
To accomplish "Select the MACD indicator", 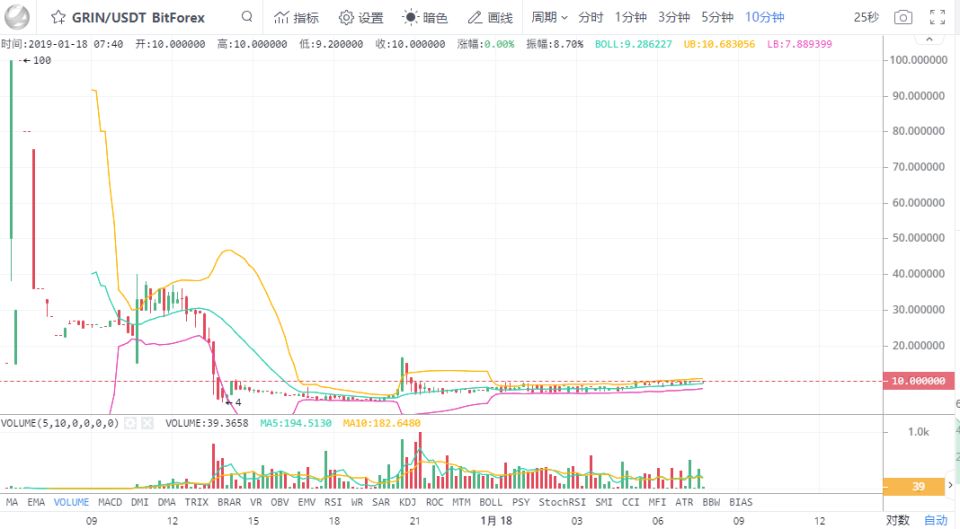I will coord(110,502).
